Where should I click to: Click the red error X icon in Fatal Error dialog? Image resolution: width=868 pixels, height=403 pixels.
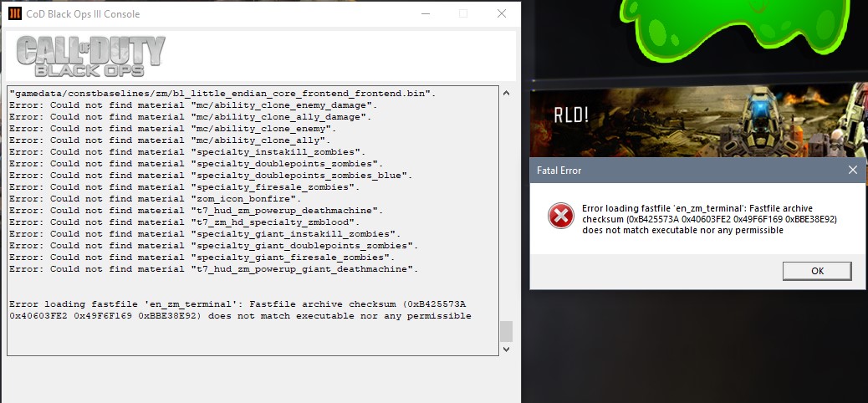[x=560, y=217]
